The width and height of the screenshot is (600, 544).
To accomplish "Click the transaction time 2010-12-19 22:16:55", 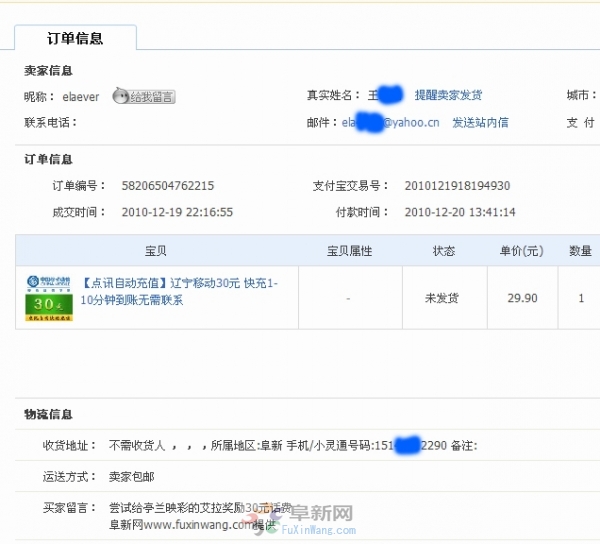I will 177,212.
